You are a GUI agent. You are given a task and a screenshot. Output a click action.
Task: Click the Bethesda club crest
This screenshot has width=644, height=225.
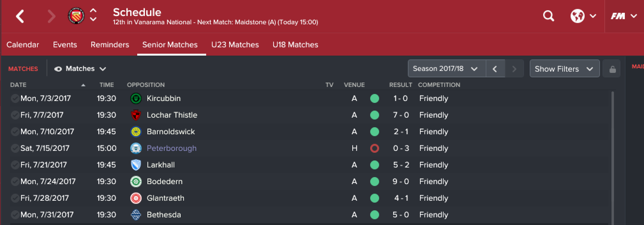(136, 215)
